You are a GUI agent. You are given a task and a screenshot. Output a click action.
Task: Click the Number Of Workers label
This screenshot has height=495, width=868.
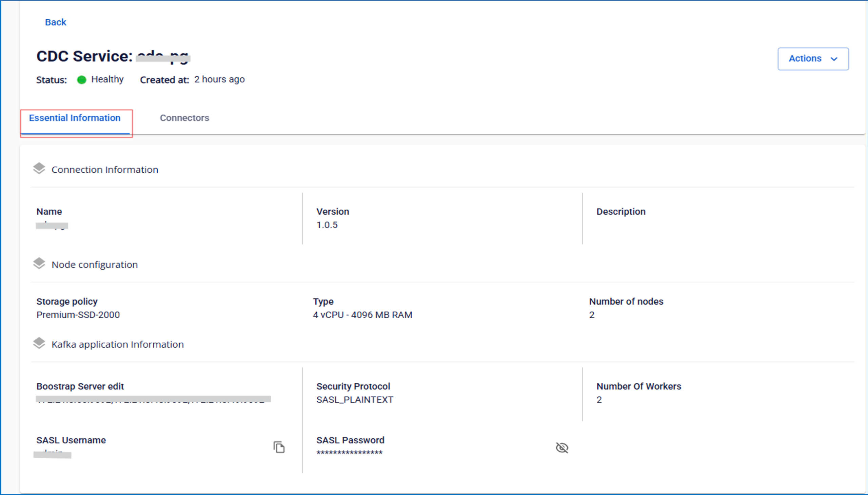coord(639,386)
